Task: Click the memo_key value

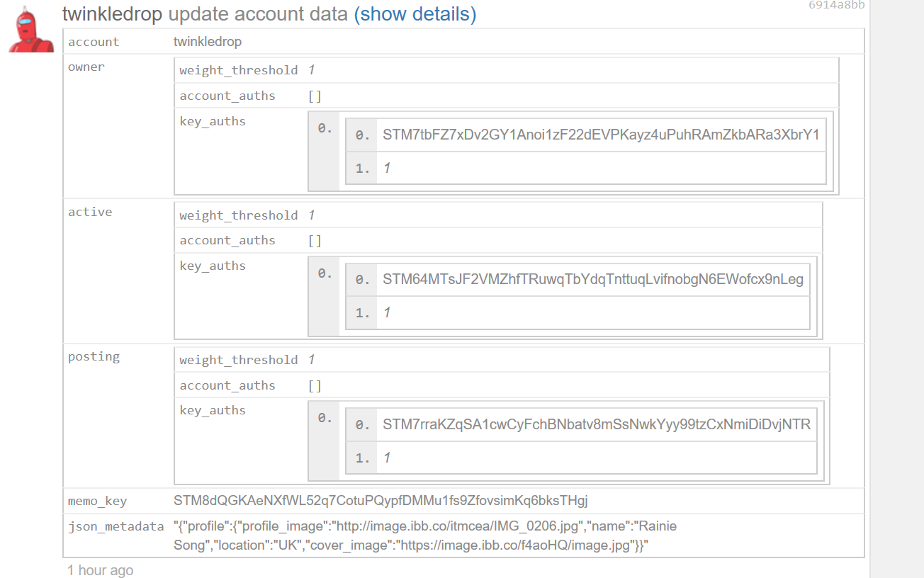Action: coord(381,501)
